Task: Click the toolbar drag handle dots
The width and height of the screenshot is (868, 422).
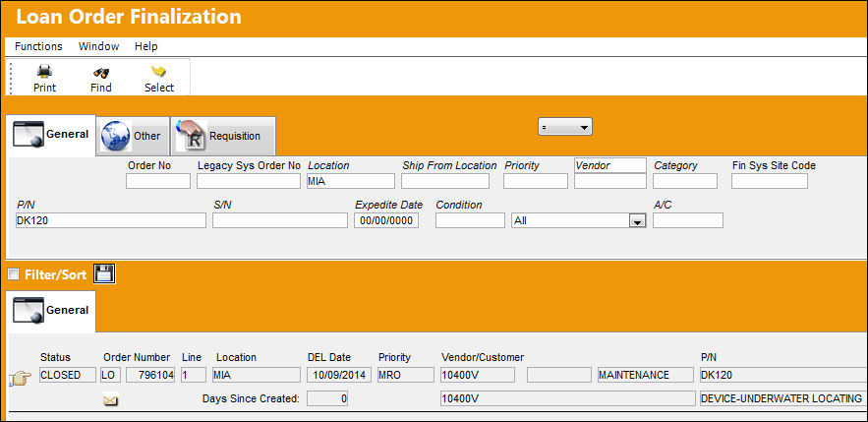Action: [x=10, y=77]
